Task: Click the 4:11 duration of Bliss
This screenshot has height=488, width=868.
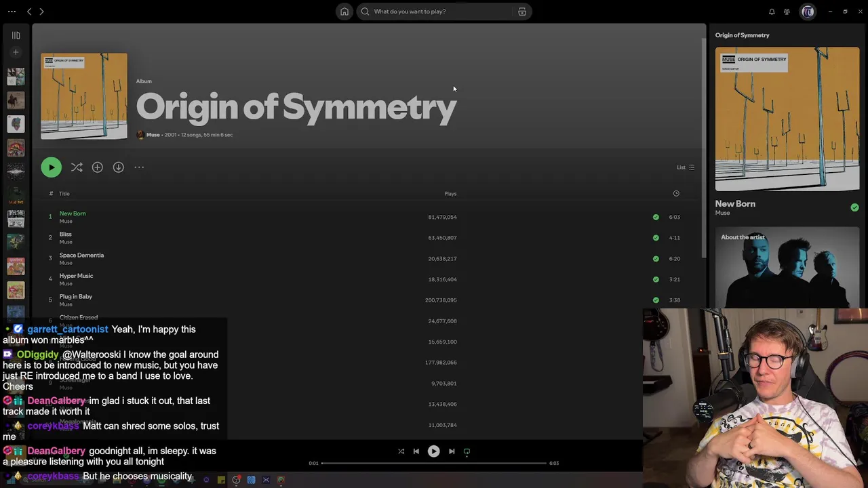Action: click(675, 238)
